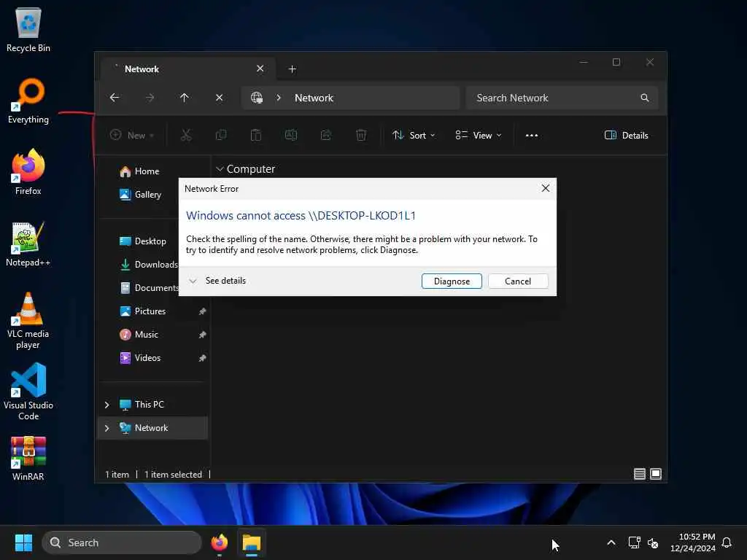Viewport: 747px width, 560px height.
Task: Unpin Pictures using its pin icon
Action: pyautogui.click(x=203, y=311)
